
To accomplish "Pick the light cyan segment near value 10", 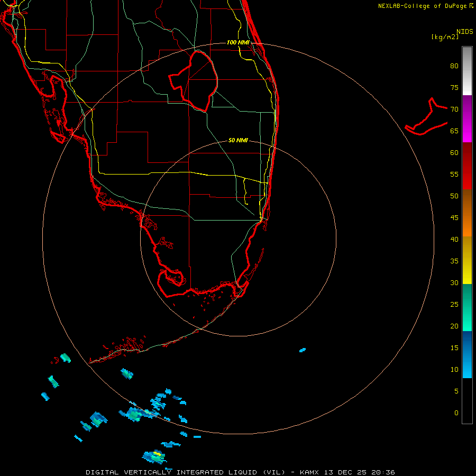I will [x=467, y=354].
